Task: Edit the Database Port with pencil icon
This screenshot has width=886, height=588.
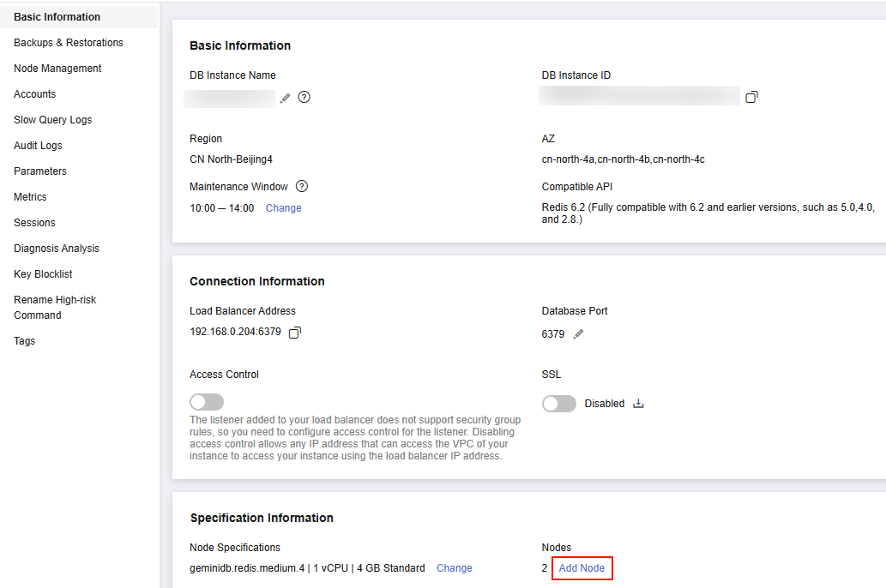Action: 578,334
